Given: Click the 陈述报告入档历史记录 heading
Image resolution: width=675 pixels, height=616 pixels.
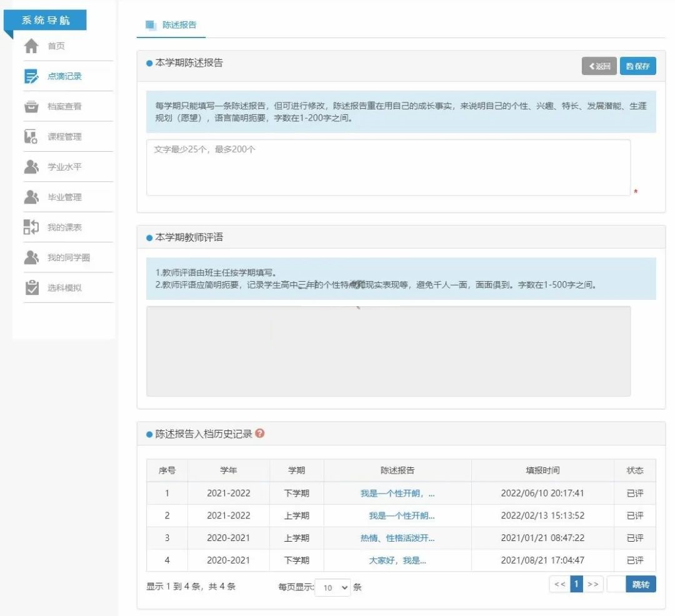Looking at the screenshot, I should click(204, 434).
